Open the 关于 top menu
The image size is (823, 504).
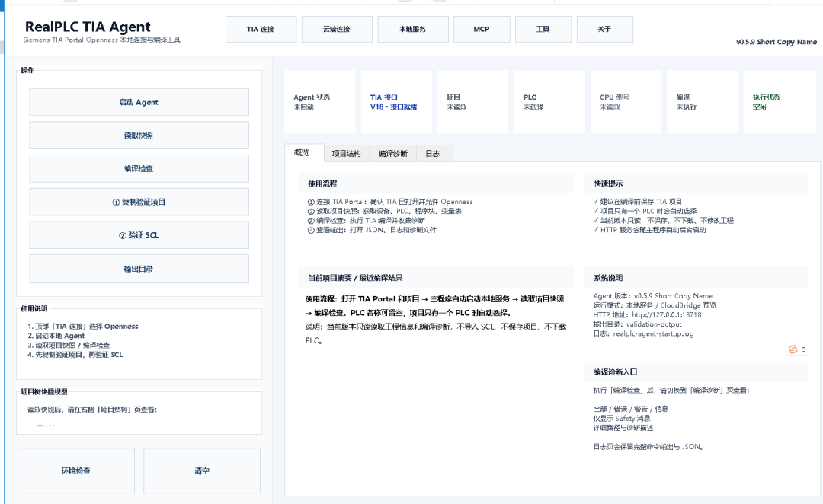click(x=604, y=30)
